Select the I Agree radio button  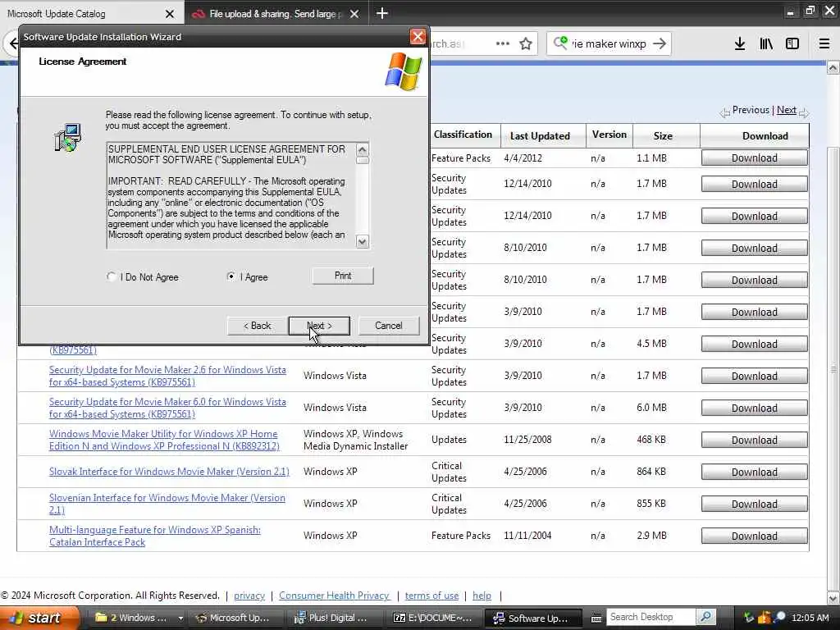[x=231, y=276]
